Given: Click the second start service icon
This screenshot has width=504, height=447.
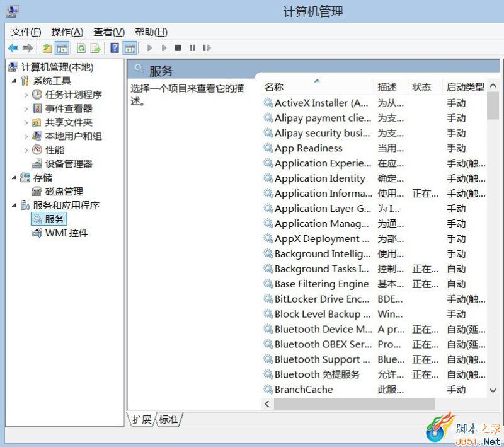Looking at the screenshot, I should (164, 48).
